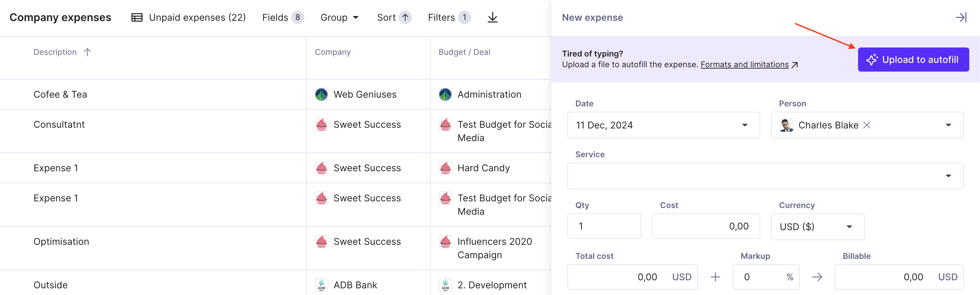Open the Service dropdown
The image size is (980, 295).
click(x=765, y=176)
